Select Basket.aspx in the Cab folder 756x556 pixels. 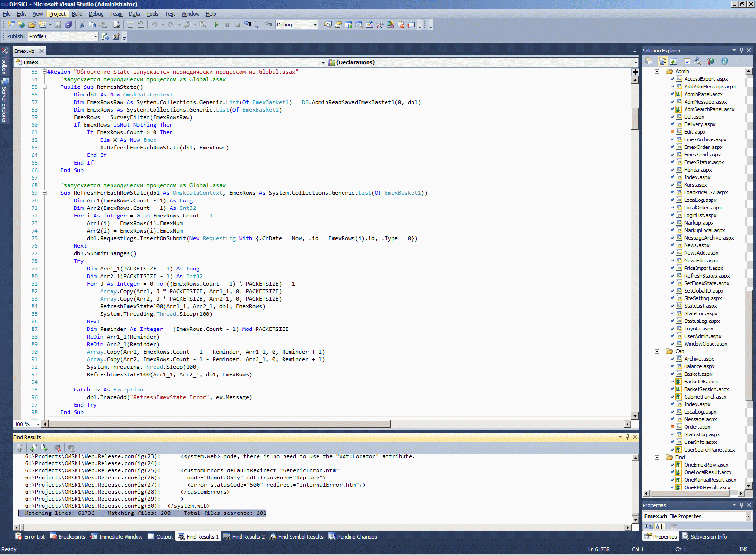698,374
